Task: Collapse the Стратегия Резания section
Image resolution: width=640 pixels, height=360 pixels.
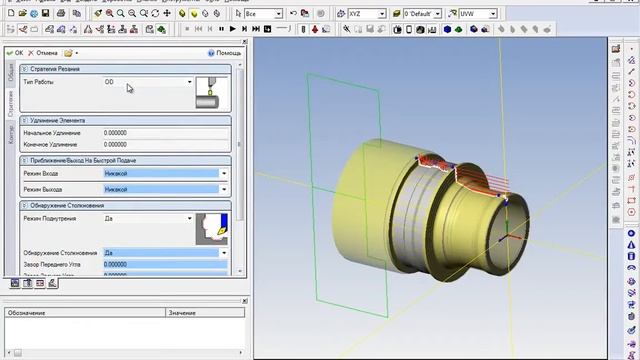Action: pos(24,69)
